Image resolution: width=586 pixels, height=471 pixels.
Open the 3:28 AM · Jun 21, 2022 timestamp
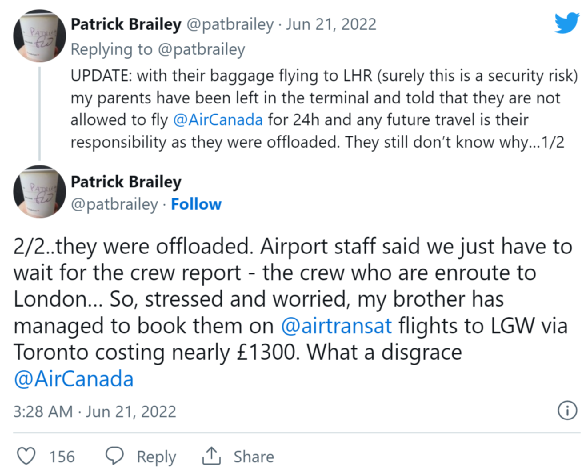(x=95, y=412)
